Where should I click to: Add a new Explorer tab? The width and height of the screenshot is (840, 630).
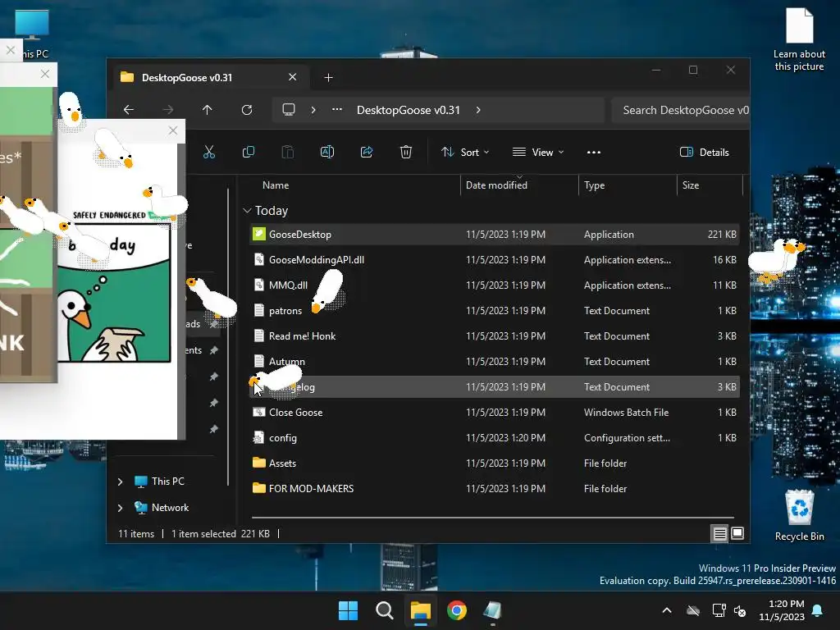point(328,78)
